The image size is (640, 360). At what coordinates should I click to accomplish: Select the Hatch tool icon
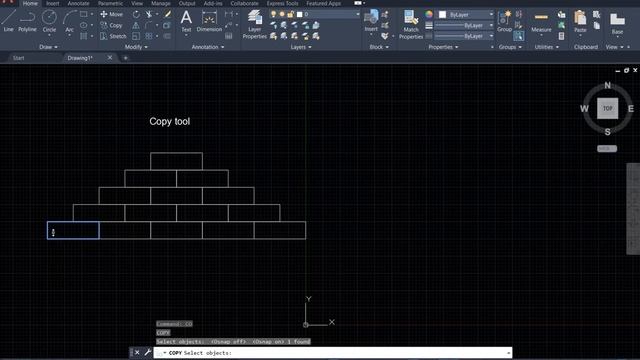tap(84, 36)
